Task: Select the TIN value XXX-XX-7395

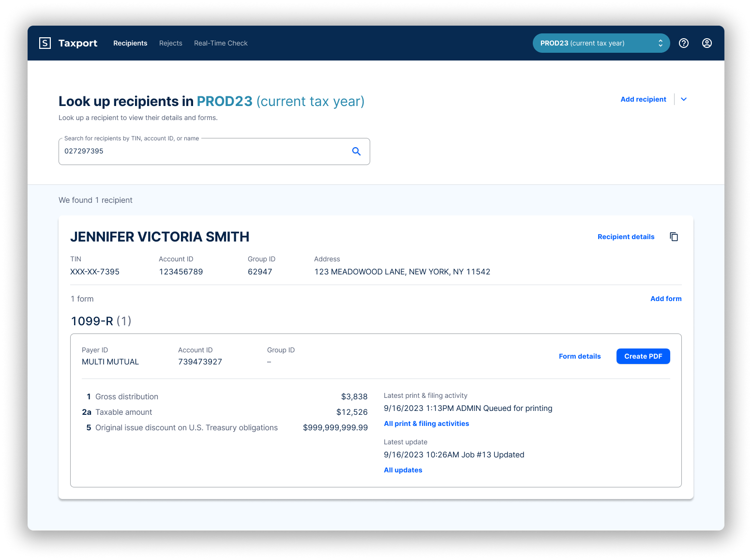Action: [95, 272]
